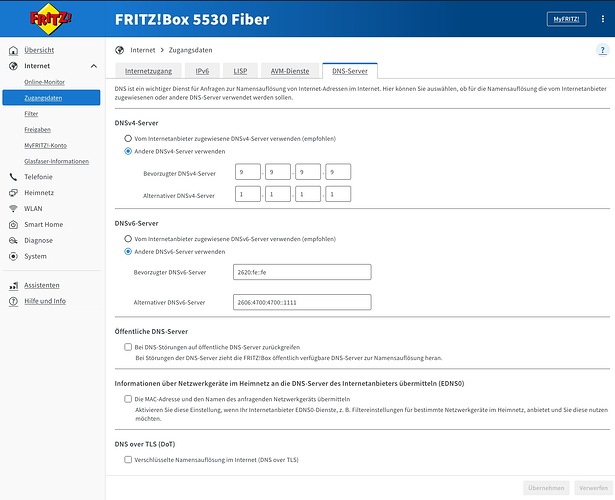Open the Heimnetz network icon
The width and height of the screenshot is (615, 500).
[12, 192]
